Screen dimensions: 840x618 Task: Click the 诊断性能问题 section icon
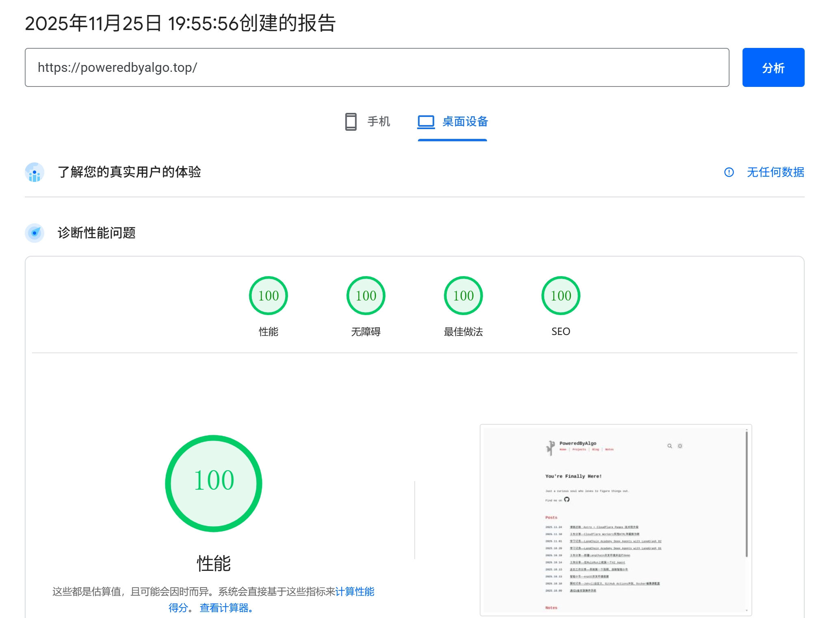click(35, 233)
